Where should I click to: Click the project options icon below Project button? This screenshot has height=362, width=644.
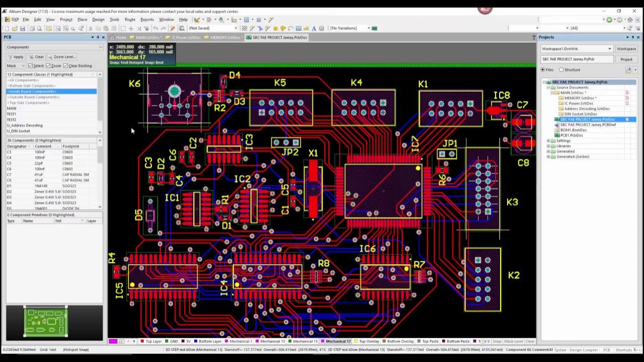(629, 70)
